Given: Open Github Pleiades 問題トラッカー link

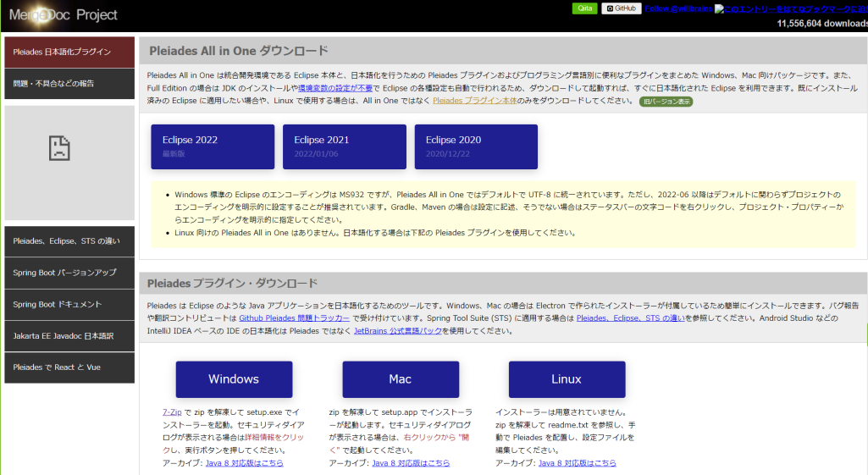Looking at the screenshot, I should [294, 318].
